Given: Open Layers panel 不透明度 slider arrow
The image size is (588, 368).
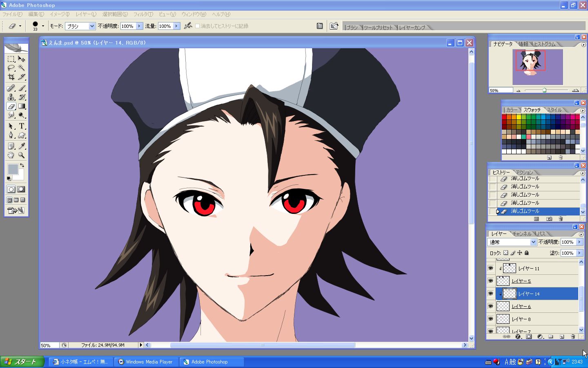Looking at the screenshot, I should pos(579,242).
